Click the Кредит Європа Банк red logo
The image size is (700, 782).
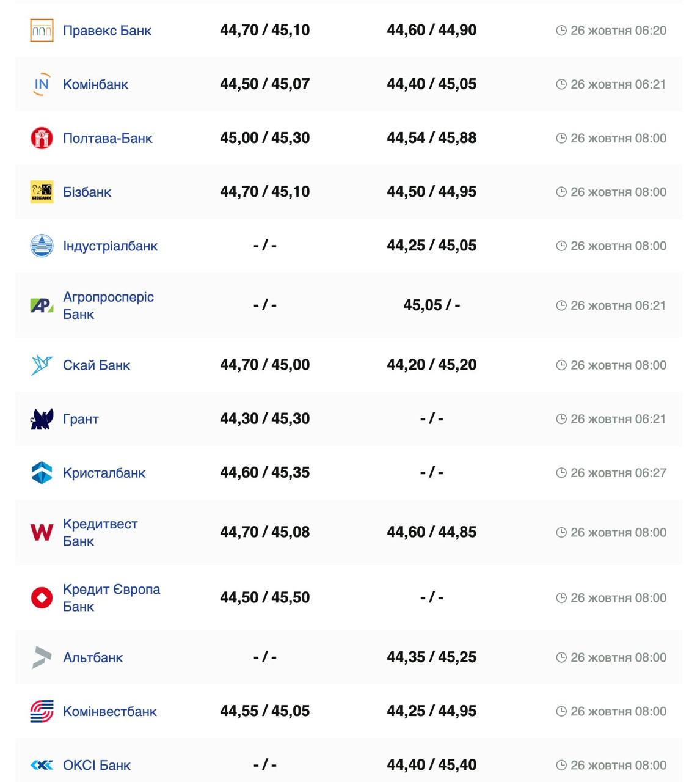click(x=42, y=597)
